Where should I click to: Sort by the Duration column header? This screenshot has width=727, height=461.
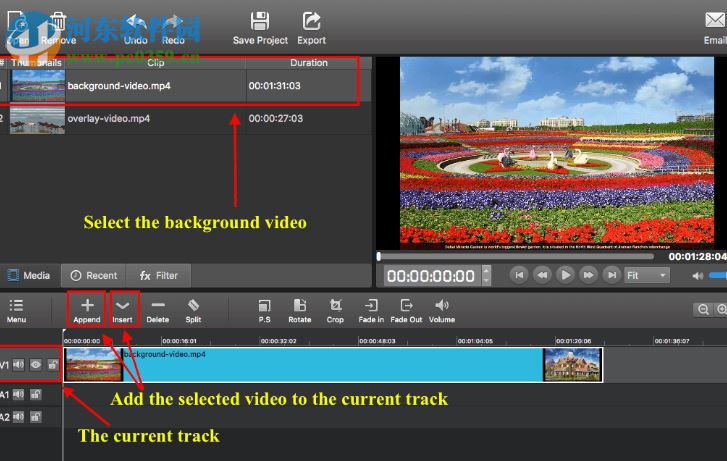tap(309, 63)
